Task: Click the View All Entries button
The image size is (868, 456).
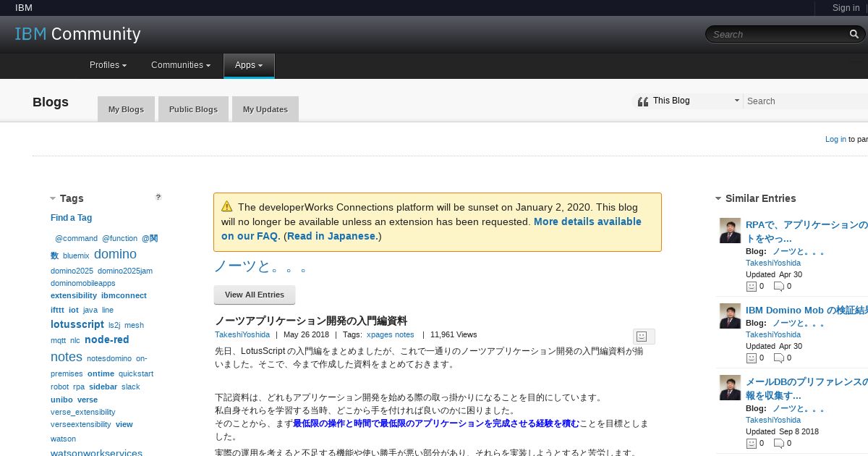Action: (255, 295)
